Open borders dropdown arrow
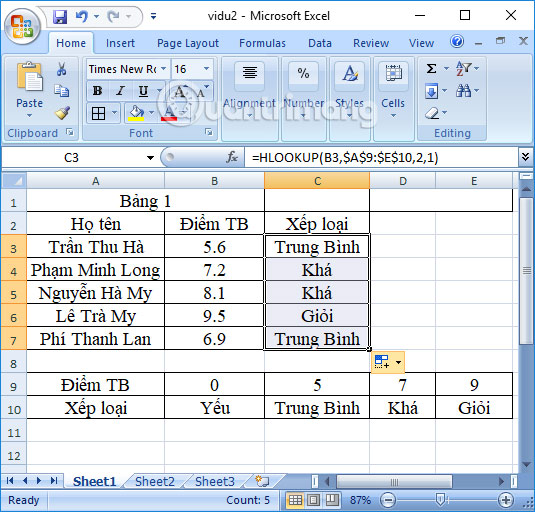Viewport: 535px width, 512px height. pos(114,113)
